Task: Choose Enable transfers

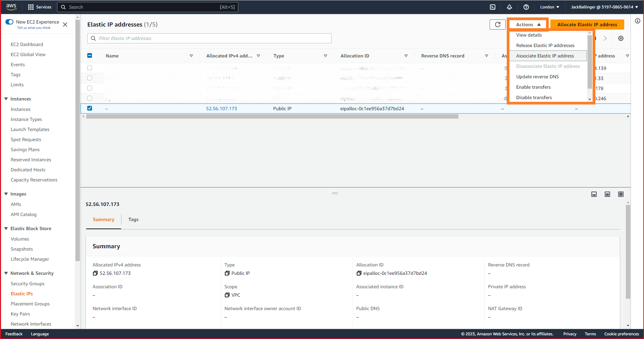Action: coord(533,87)
